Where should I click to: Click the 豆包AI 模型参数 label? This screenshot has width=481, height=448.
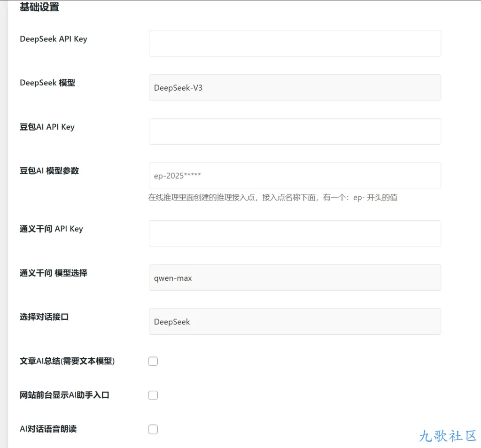pyautogui.click(x=49, y=170)
